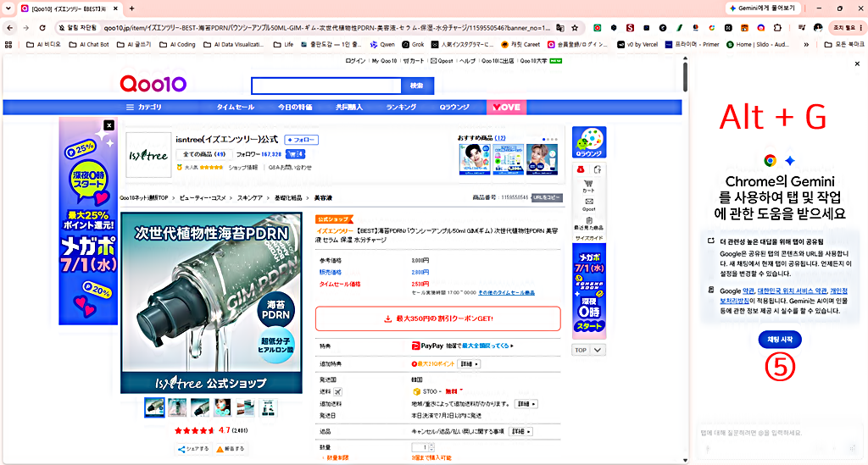The width and height of the screenshot is (868, 465).
Task: Click the シェアする share icon button
Action: click(x=193, y=449)
